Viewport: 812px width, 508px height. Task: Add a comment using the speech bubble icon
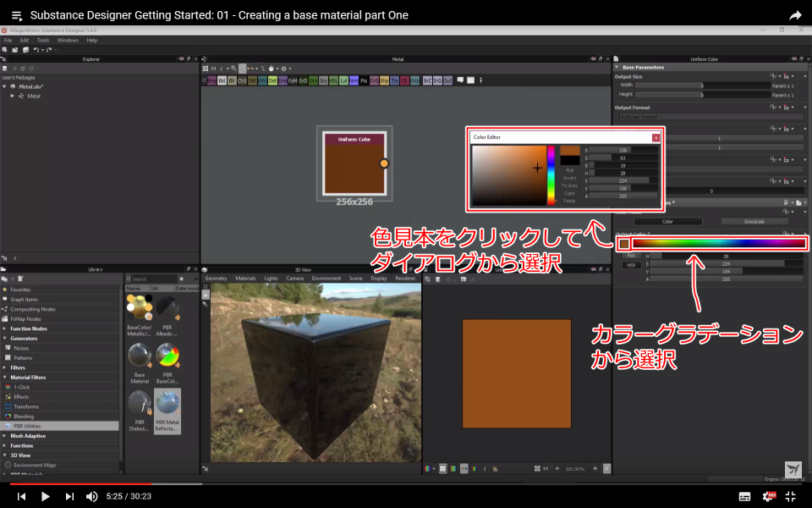coord(460,80)
